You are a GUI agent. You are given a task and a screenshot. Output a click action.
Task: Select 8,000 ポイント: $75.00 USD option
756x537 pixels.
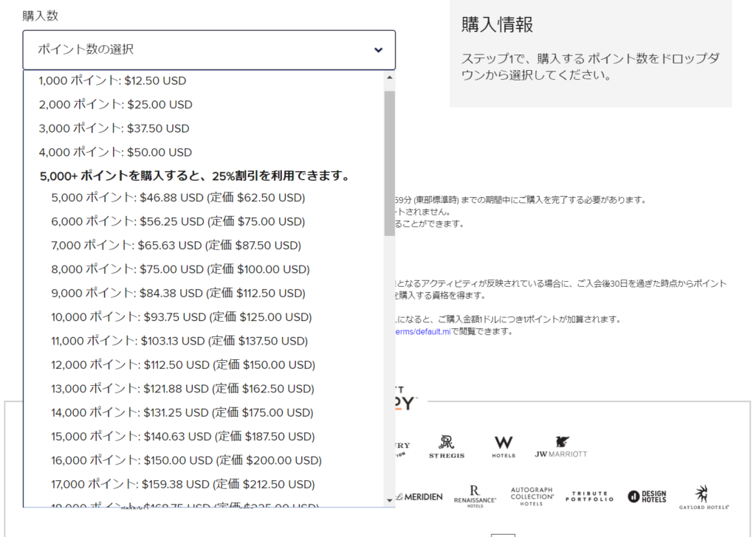180,269
